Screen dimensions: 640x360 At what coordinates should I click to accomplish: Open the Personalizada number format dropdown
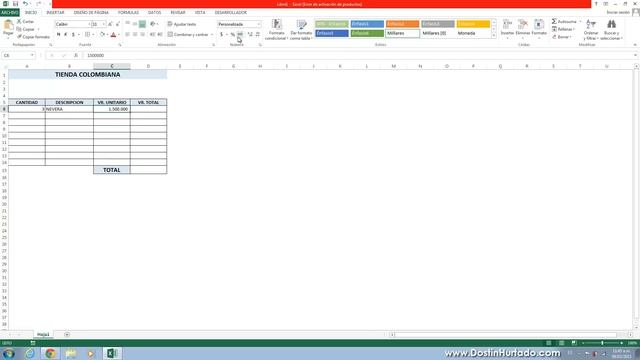coord(258,24)
